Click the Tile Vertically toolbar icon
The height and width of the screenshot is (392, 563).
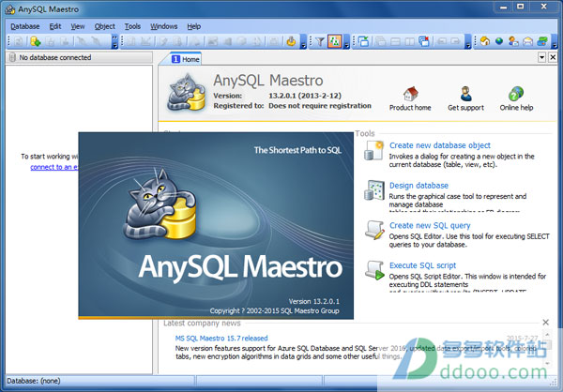tap(409, 41)
